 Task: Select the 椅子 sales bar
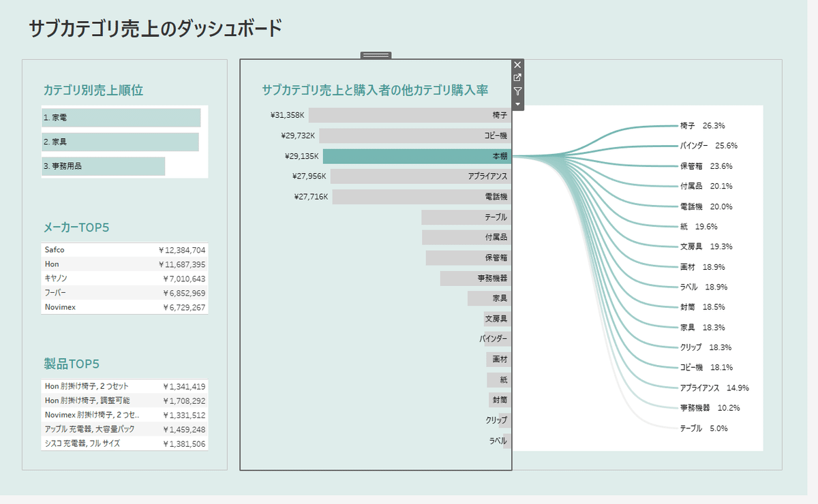(409, 115)
